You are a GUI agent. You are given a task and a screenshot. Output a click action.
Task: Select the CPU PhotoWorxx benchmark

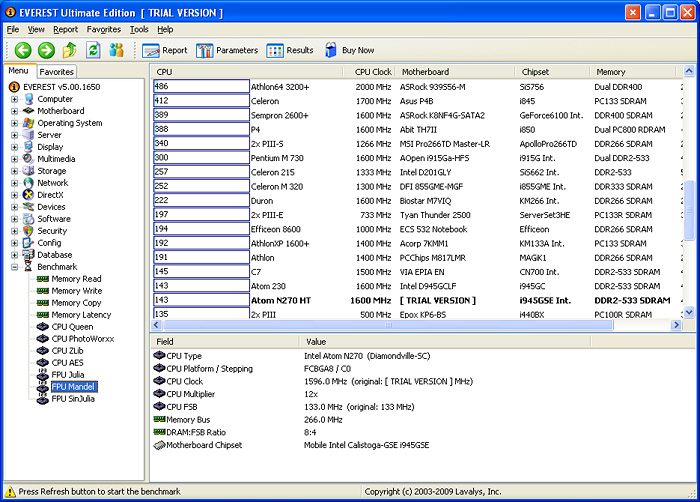pos(83,339)
